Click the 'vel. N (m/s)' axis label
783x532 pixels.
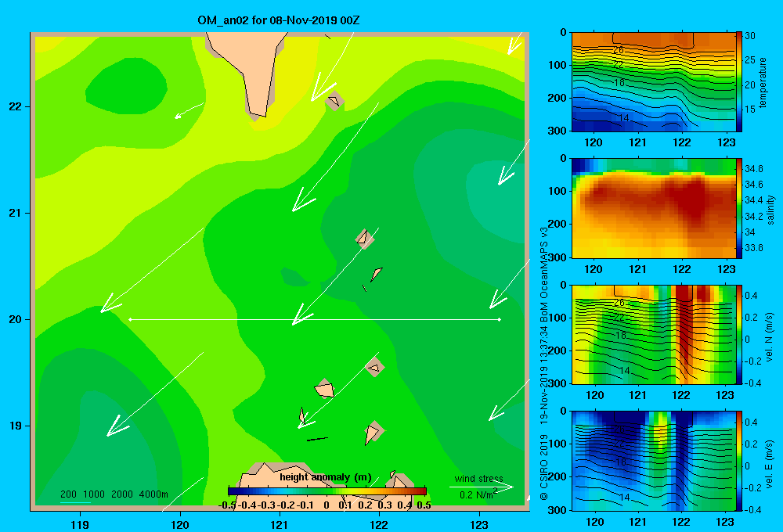(770, 337)
